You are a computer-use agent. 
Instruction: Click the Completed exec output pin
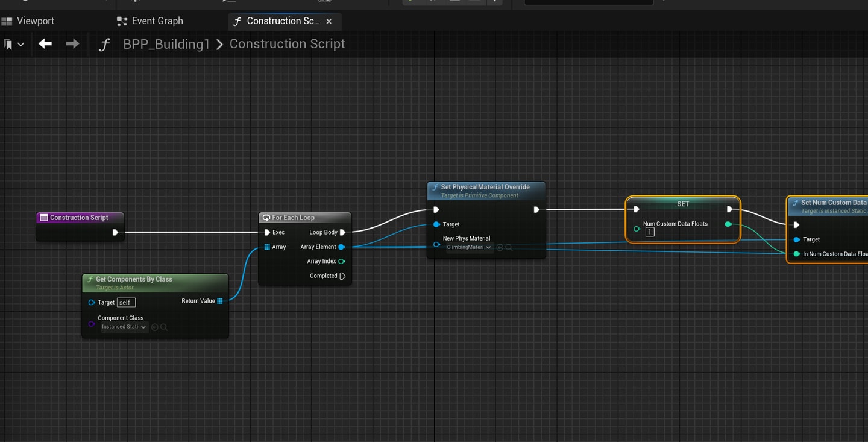(x=343, y=276)
